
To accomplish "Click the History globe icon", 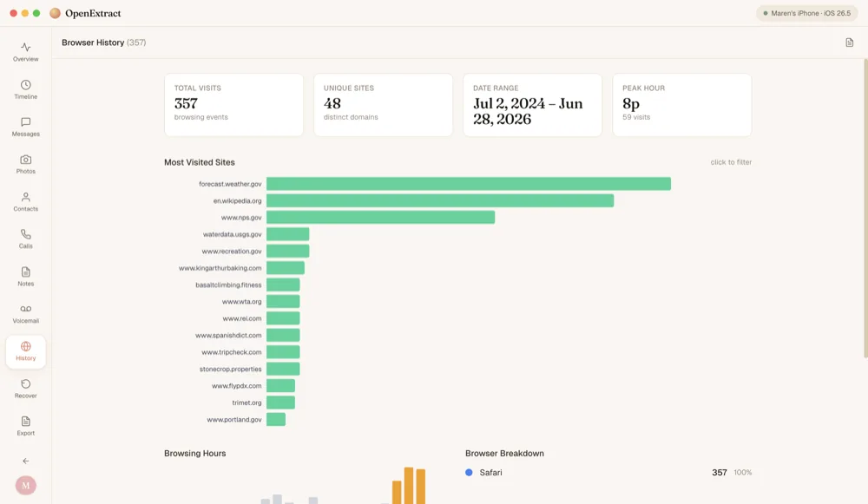I will pyautogui.click(x=25, y=346).
